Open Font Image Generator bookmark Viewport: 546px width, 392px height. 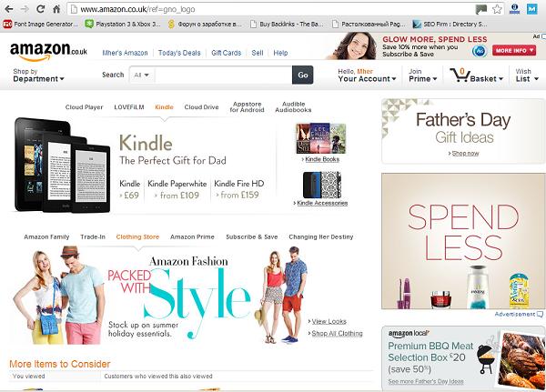pyautogui.click(x=40, y=24)
